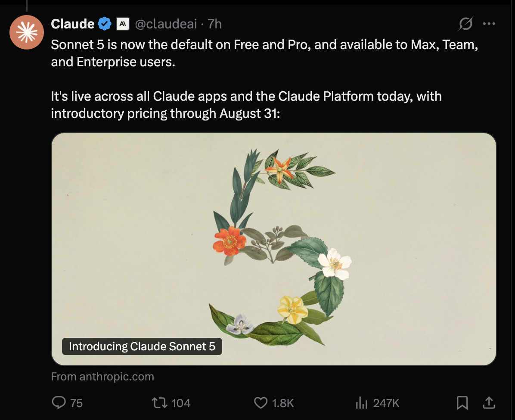Repost the tweet showing 104 reposts
This screenshot has height=420, width=515.
(160, 403)
